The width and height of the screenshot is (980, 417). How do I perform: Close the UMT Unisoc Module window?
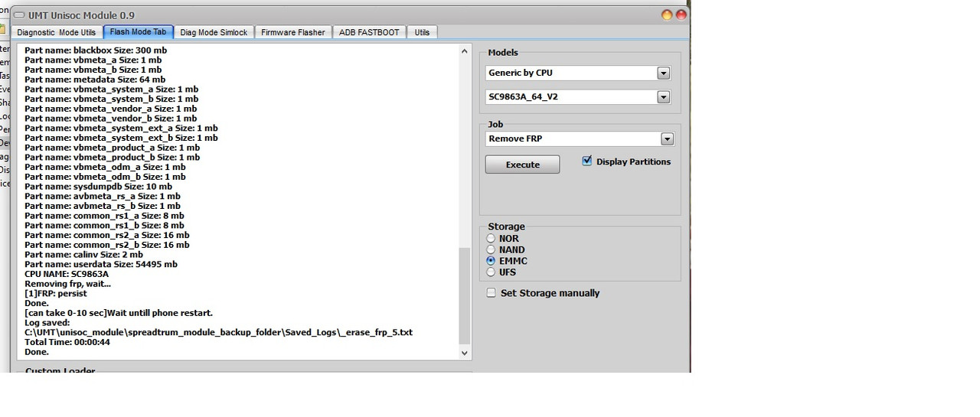[x=681, y=15]
